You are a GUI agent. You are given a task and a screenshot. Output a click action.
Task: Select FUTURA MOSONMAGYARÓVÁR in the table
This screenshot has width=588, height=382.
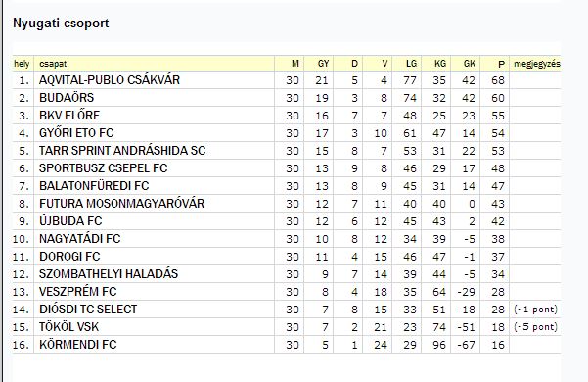pos(122,204)
